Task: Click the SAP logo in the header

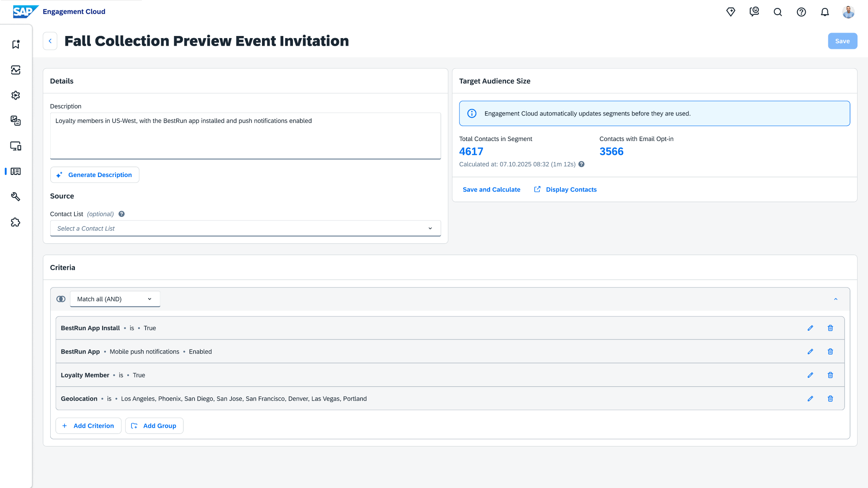Action: point(26,11)
